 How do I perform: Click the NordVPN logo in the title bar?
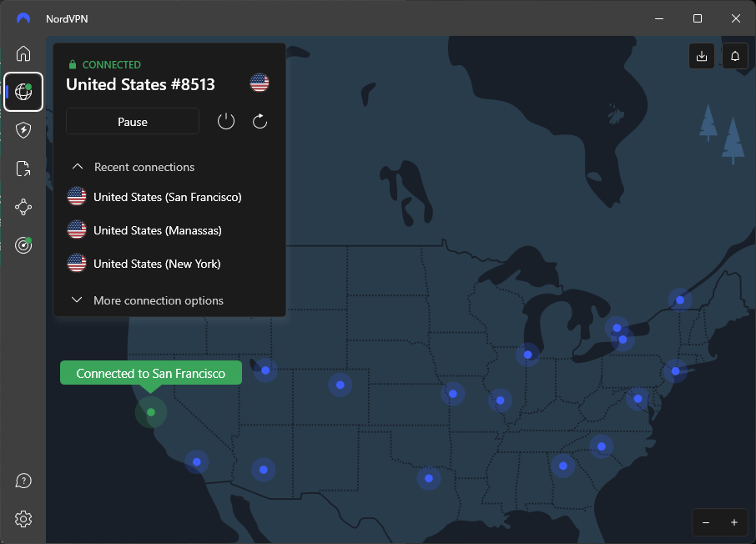[x=23, y=18]
